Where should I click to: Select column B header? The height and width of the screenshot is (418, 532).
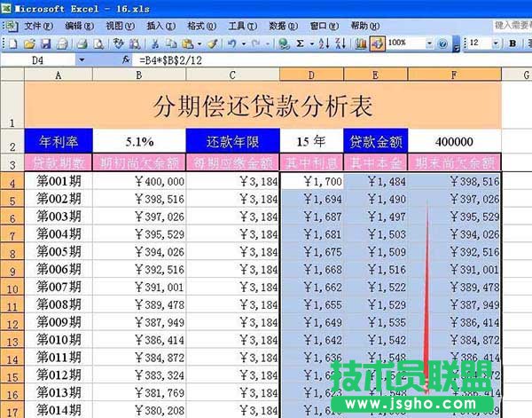[139, 75]
